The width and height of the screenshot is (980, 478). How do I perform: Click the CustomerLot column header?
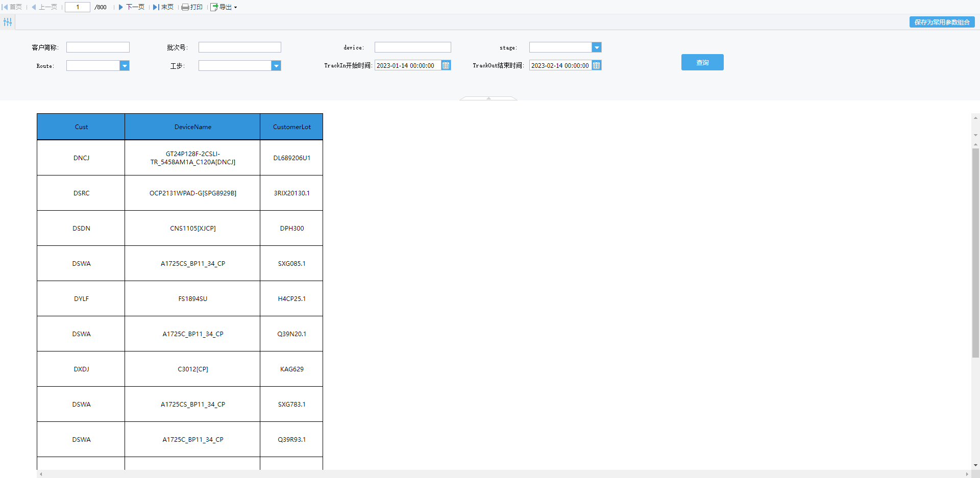(x=291, y=127)
